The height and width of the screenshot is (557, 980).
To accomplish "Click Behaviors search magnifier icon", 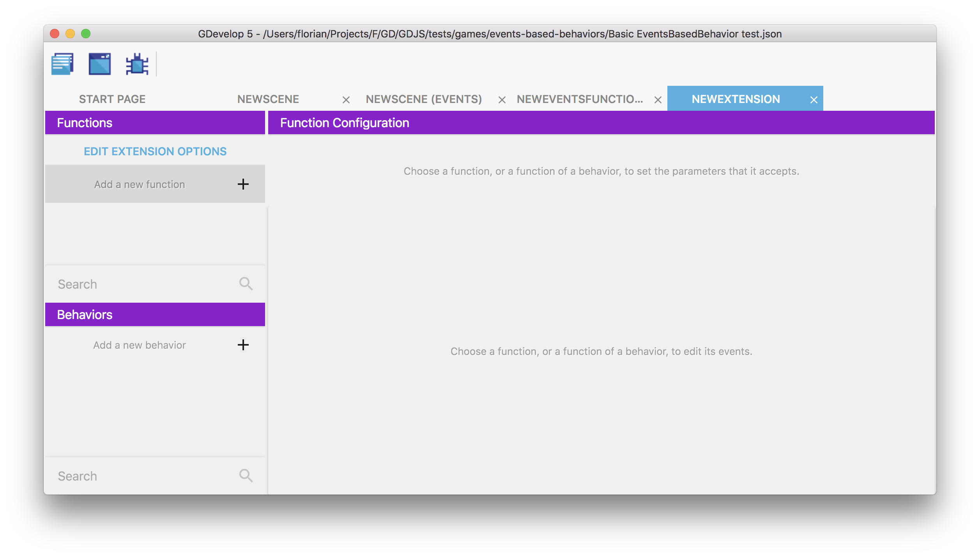I will click(246, 476).
